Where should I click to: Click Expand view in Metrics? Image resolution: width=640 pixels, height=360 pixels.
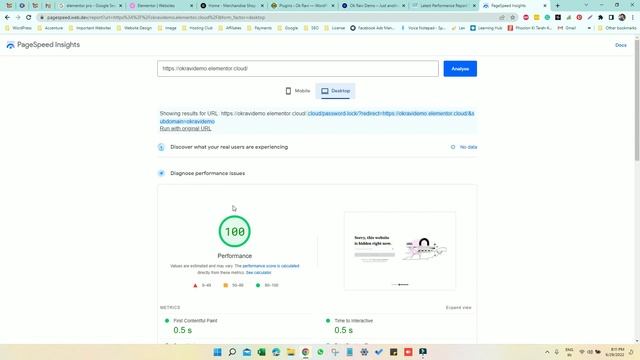(x=458, y=307)
